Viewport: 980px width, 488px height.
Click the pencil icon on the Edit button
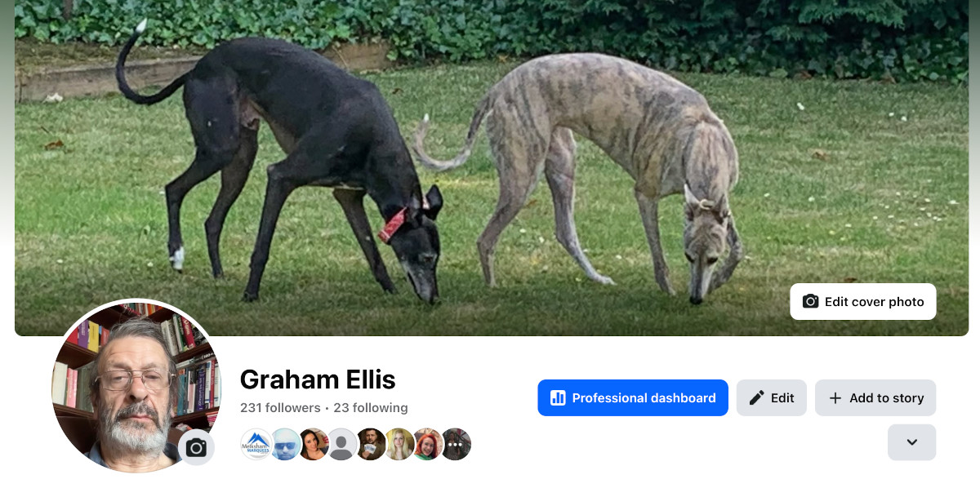click(x=757, y=398)
